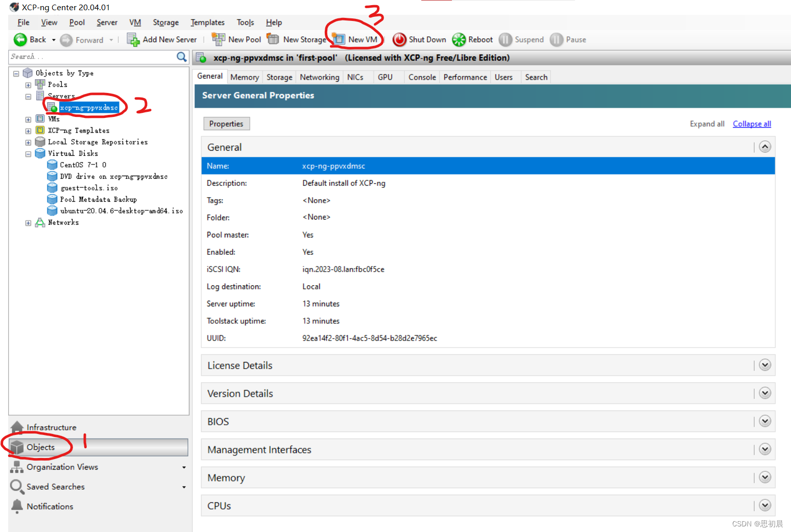Screen dimensions: 791x532
Task: Click the Properties button
Action: coord(226,124)
